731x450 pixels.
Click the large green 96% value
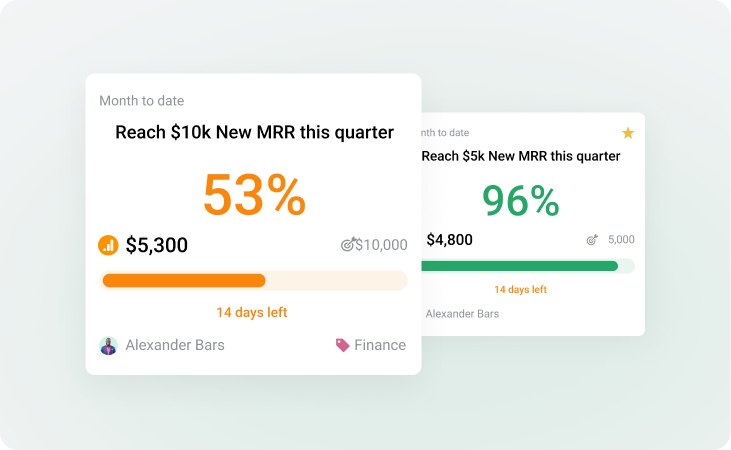click(x=520, y=201)
